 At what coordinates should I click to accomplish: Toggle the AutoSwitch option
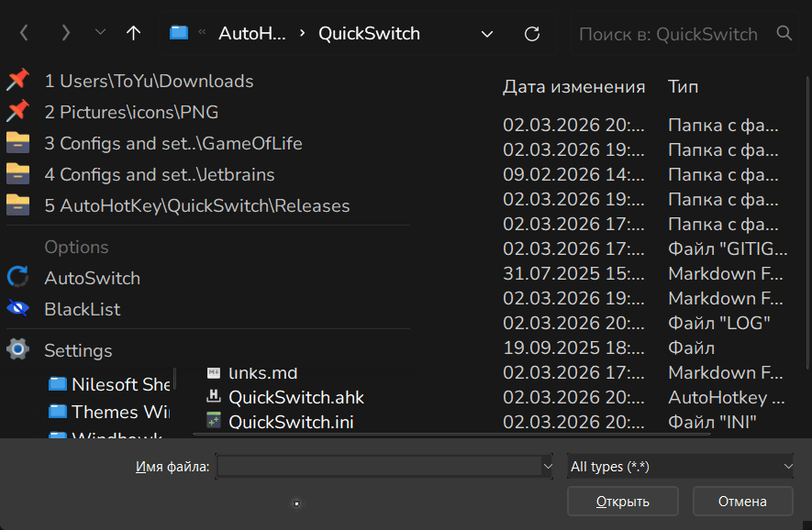pyautogui.click(x=92, y=278)
